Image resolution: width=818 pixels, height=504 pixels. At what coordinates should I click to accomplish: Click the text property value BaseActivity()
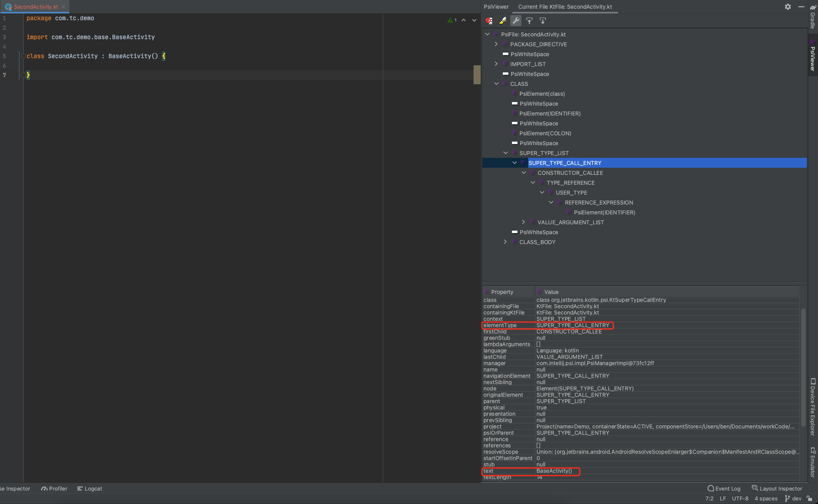(x=554, y=471)
